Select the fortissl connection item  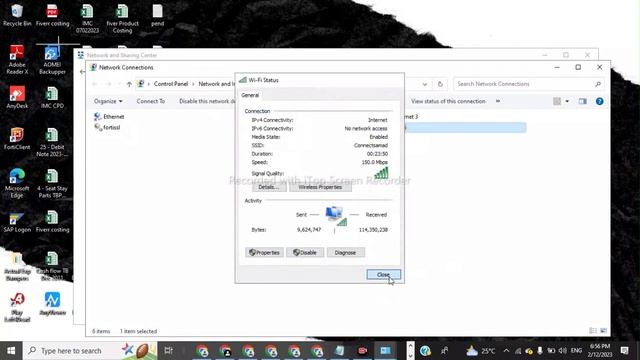point(107,127)
